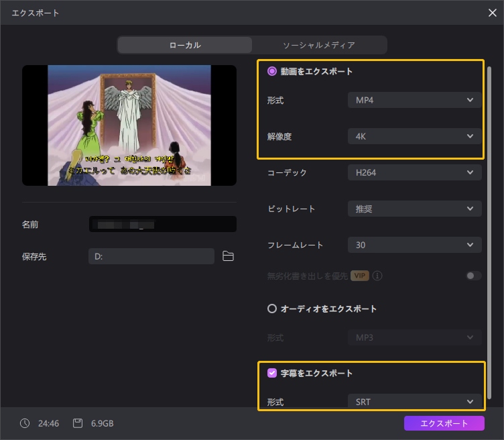This screenshot has height=440, width=504.
Task: Switch to the ソーシャルメディア tab
Action: coord(319,45)
